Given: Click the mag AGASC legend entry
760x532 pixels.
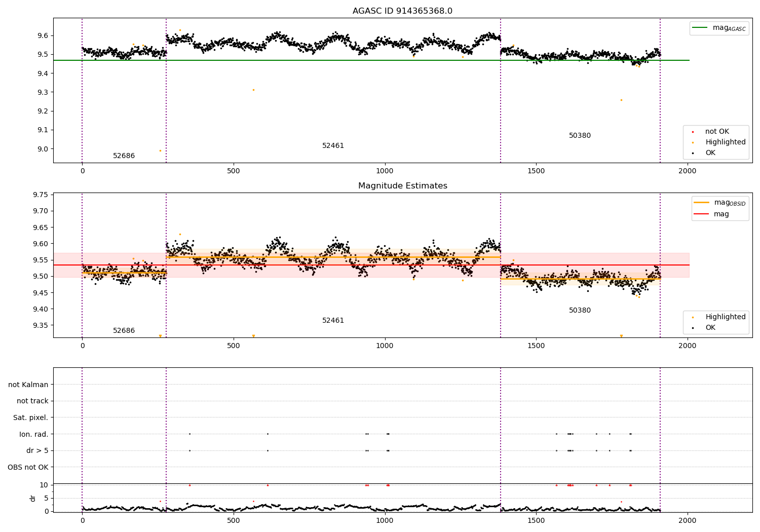Looking at the screenshot, I should click(x=719, y=28).
